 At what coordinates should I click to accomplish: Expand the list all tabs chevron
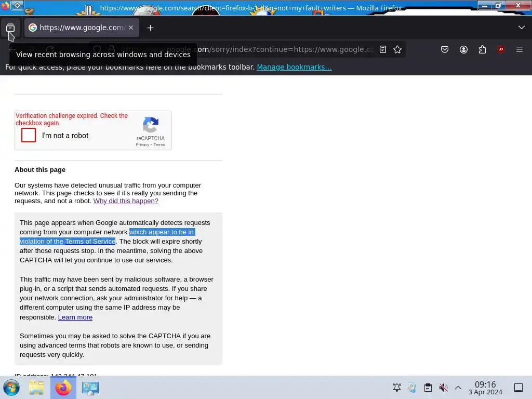tap(522, 28)
